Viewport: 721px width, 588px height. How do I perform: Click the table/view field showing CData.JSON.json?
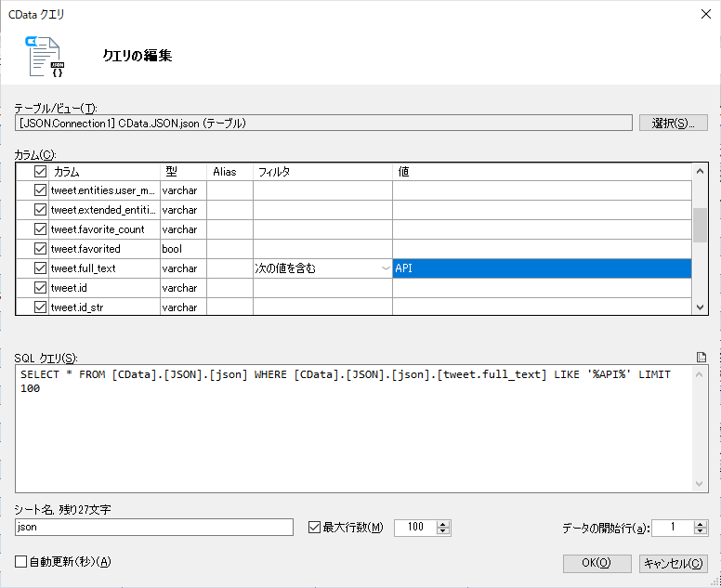click(x=323, y=123)
